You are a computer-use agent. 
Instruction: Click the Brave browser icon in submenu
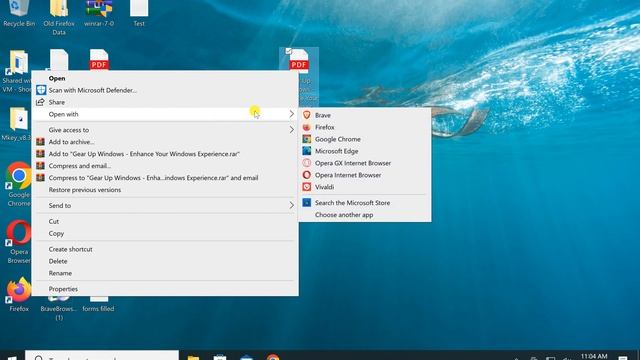click(307, 115)
